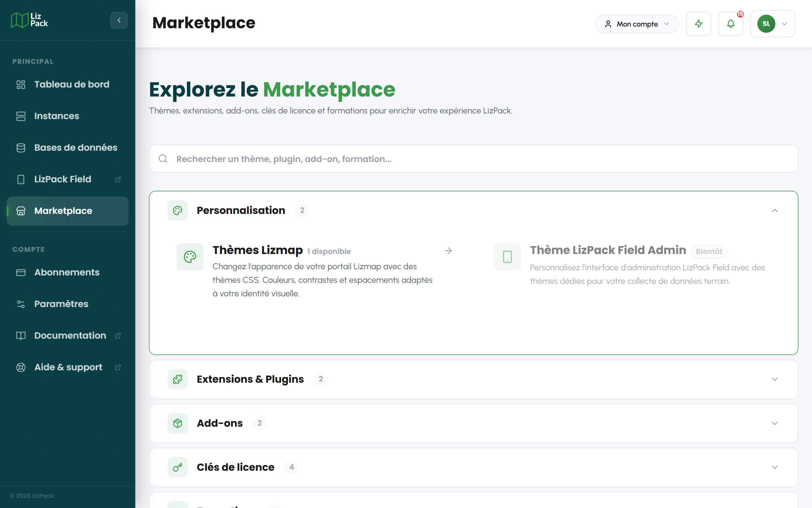Open Paramètres page
The height and width of the screenshot is (508, 812).
tap(67, 304)
